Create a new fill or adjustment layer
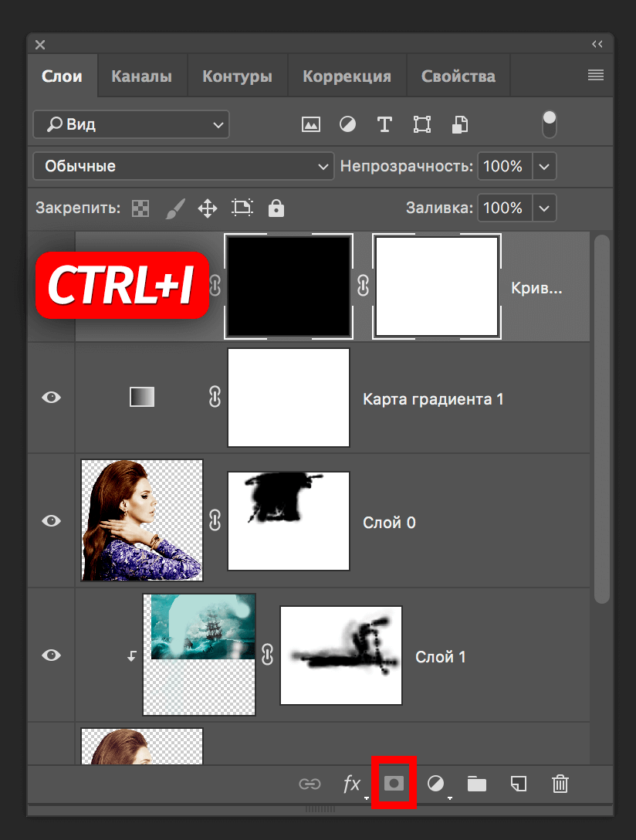 pyautogui.click(x=435, y=784)
